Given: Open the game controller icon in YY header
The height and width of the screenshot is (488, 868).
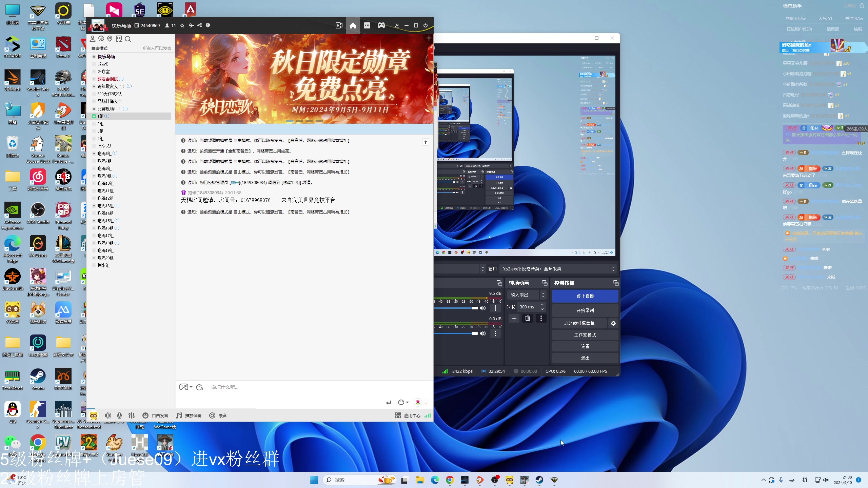Looking at the screenshot, I should (x=381, y=25).
